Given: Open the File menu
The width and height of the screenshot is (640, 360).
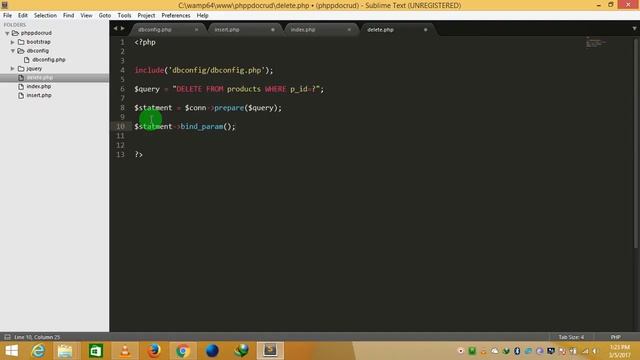Looking at the screenshot, I should pos(7,15).
